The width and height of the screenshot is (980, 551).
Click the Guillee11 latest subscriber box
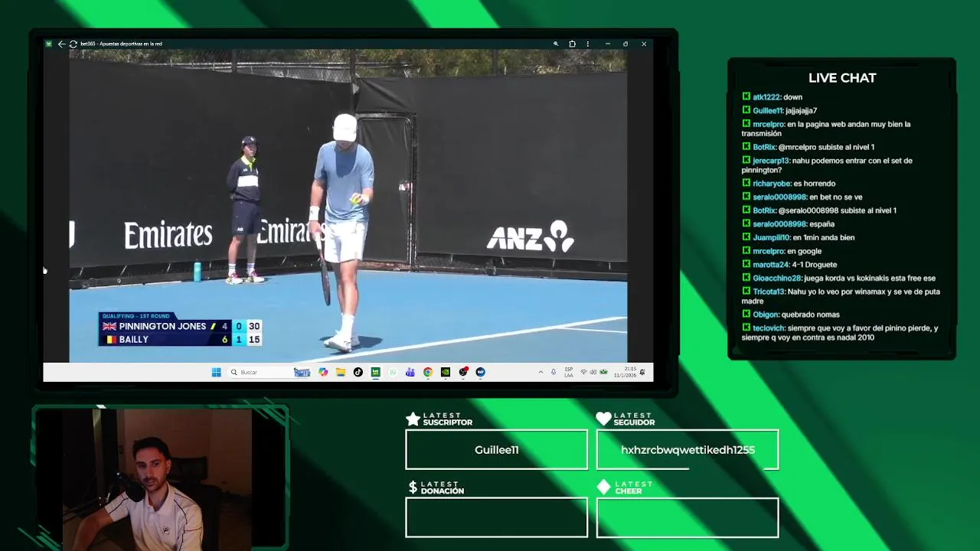(496, 449)
